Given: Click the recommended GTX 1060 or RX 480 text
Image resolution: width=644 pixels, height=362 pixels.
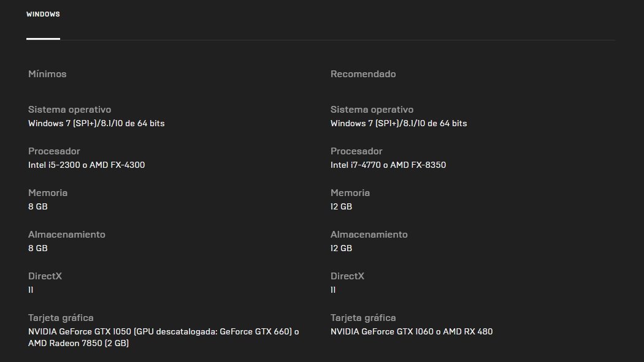Looking at the screenshot, I should [x=412, y=331].
